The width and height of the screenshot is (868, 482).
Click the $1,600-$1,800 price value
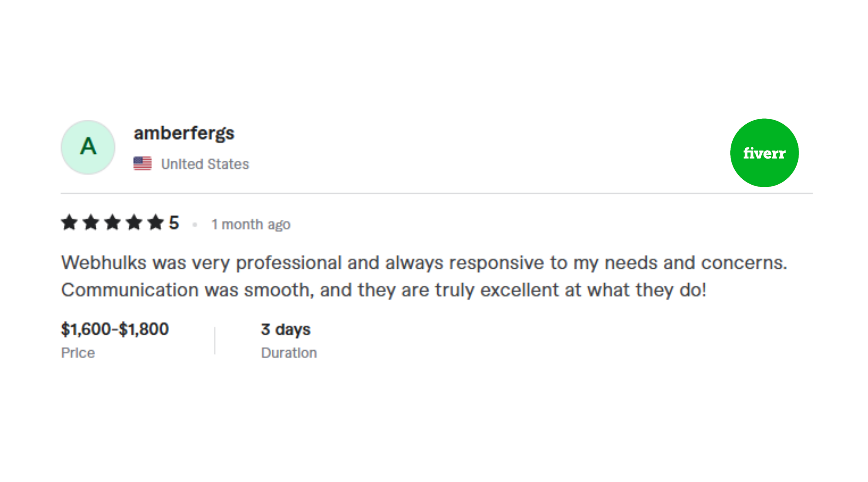pos(115,329)
